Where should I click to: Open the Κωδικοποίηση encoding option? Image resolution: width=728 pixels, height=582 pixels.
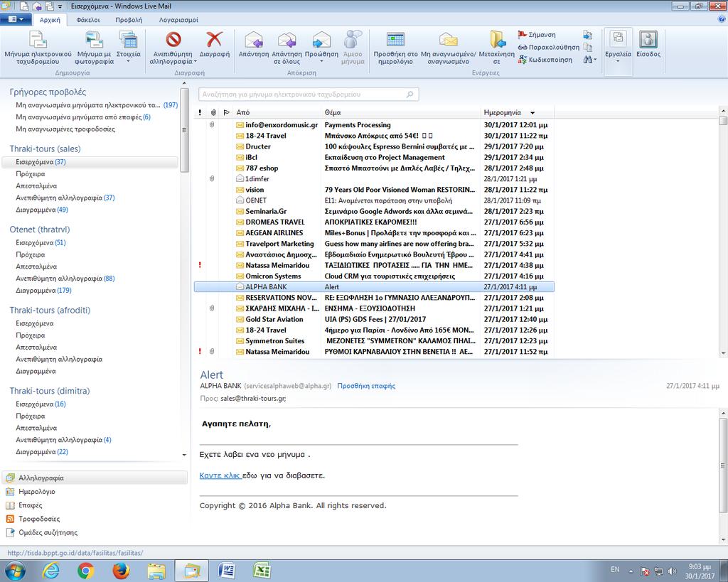point(545,60)
